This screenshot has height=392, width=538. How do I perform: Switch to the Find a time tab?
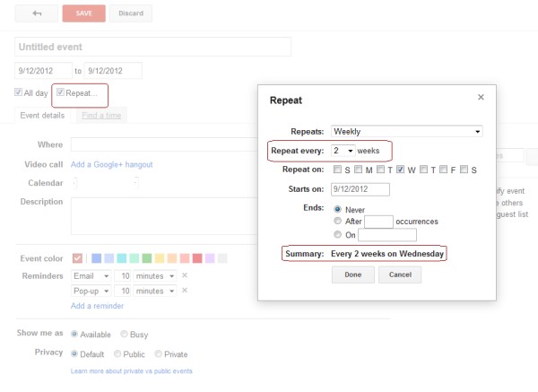pyautogui.click(x=100, y=115)
